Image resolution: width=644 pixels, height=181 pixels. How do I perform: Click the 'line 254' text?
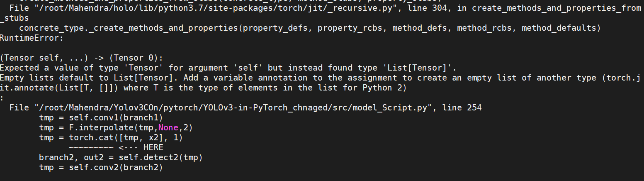click(x=462, y=108)
